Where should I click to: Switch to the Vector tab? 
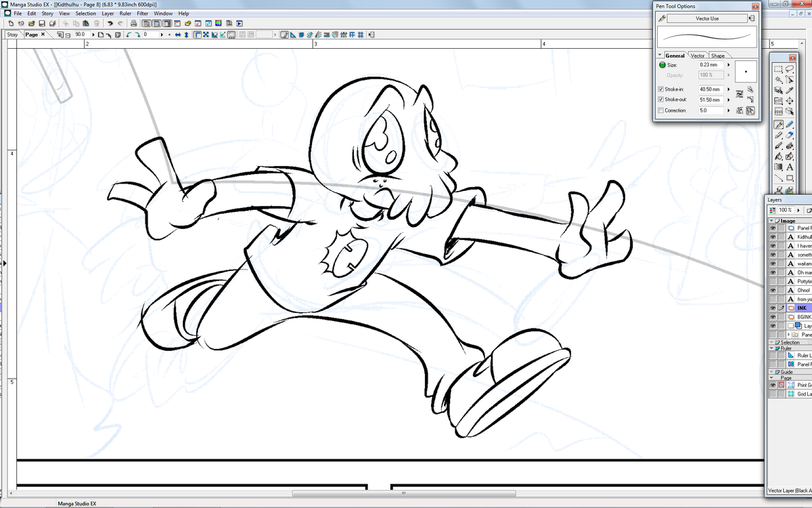pos(698,56)
